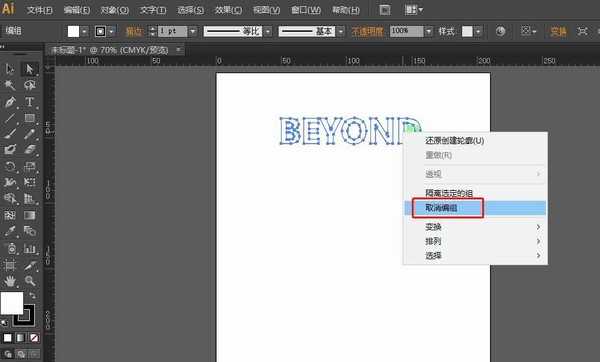
Task: Select the Paintbrush tool
Action: (10, 134)
